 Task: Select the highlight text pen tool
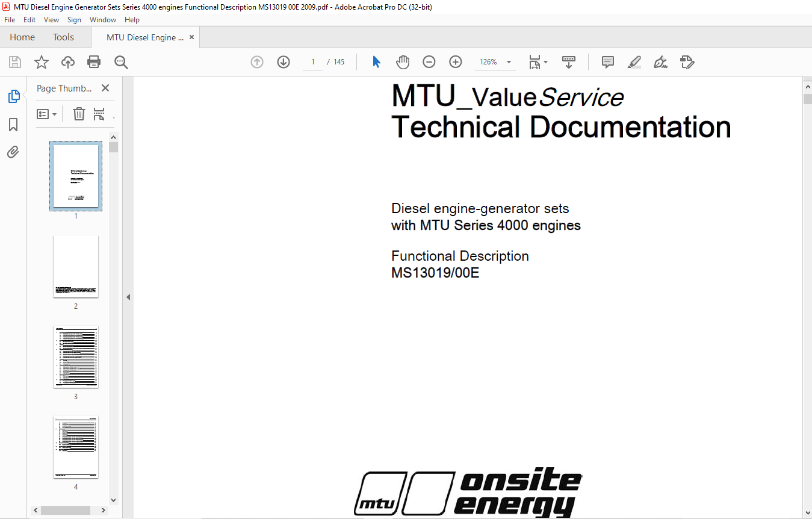(x=634, y=62)
